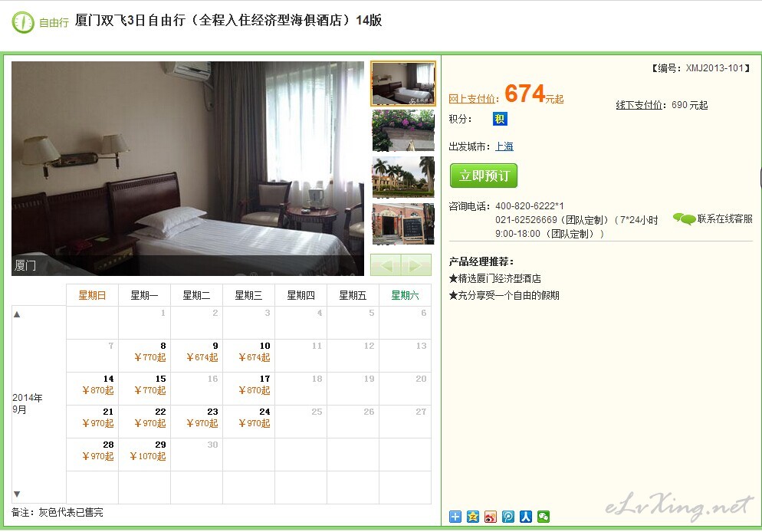Click the 线下支付价 link
Screen dimensions: 762x532
point(639,105)
